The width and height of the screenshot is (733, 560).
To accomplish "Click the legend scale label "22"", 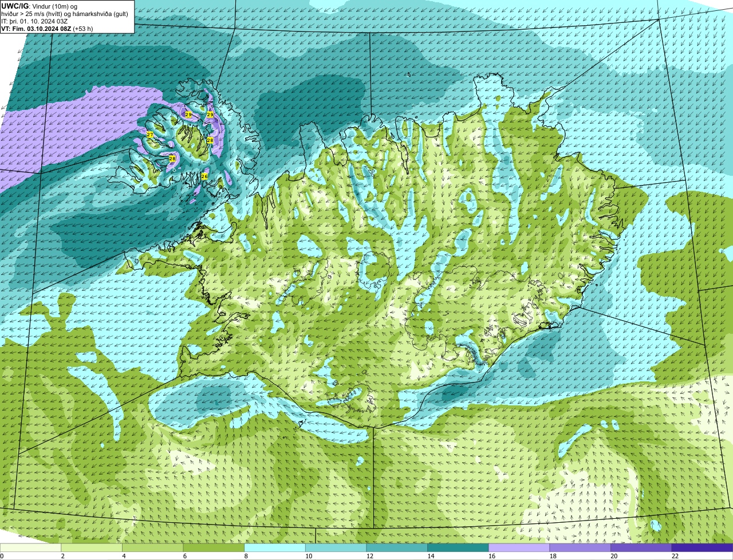I will point(675,556).
